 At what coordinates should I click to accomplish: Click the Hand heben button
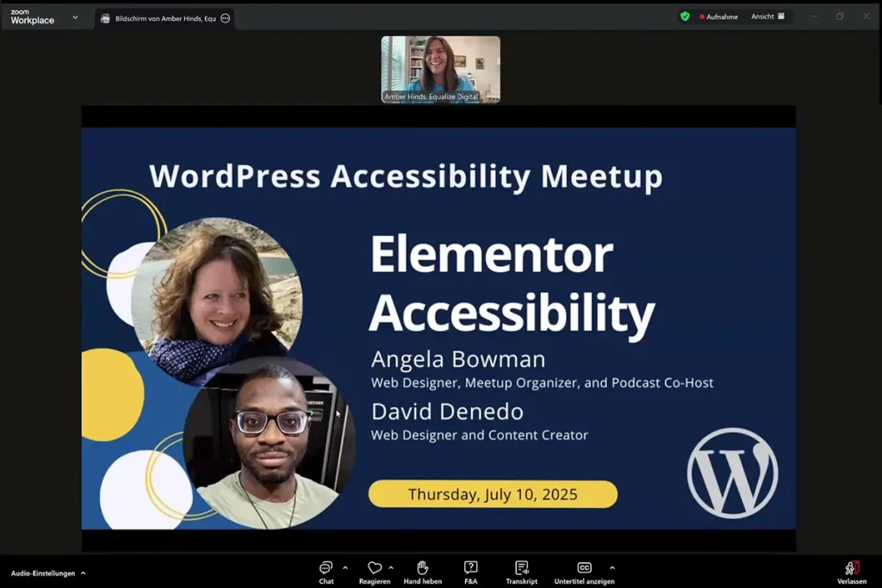[x=422, y=573]
